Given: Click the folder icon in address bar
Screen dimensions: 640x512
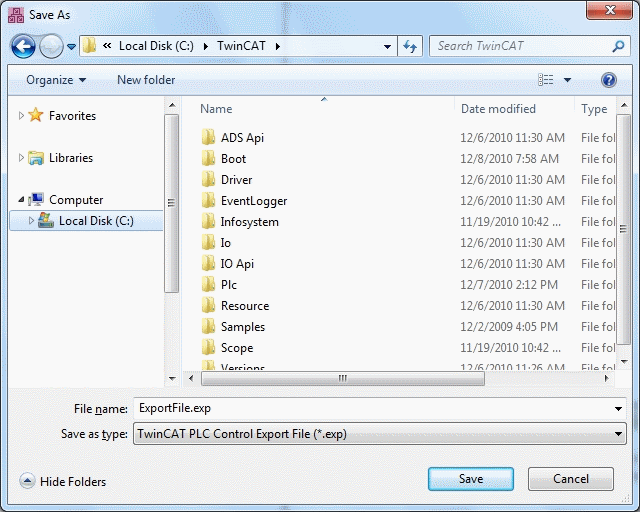Looking at the screenshot, I should (x=89, y=46).
